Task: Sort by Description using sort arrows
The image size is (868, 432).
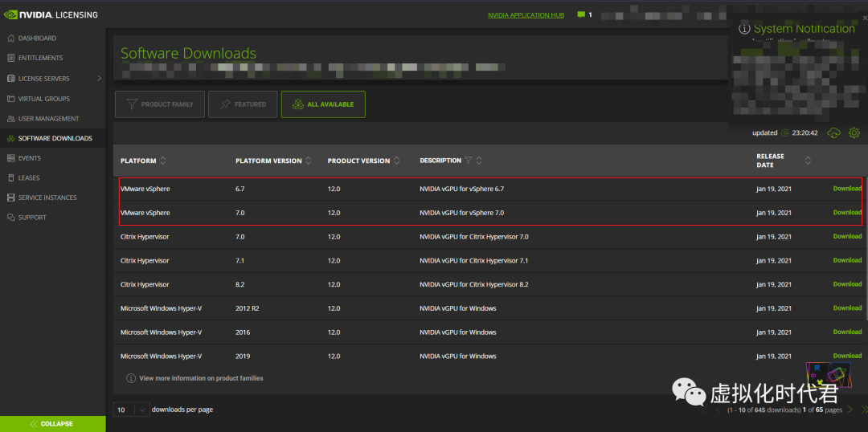Action: 479,161
